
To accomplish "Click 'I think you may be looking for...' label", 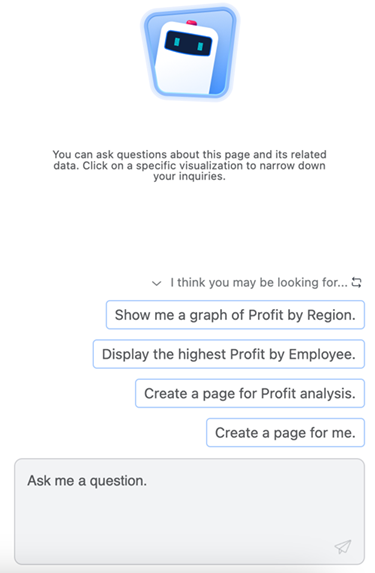I will pyautogui.click(x=259, y=282).
